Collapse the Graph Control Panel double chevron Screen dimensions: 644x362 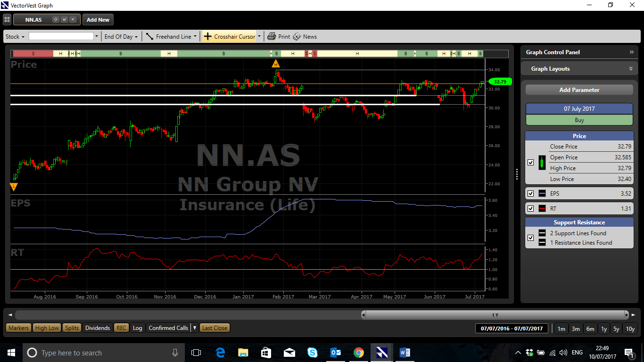(632, 52)
